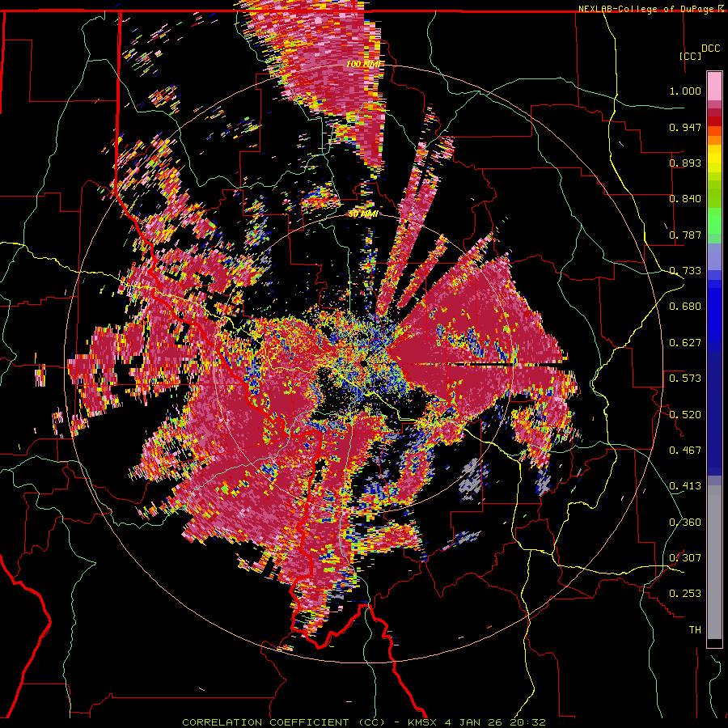This screenshot has width=728, height=728.
Task: Click the 0.413 scale value
Action: click(685, 486)
